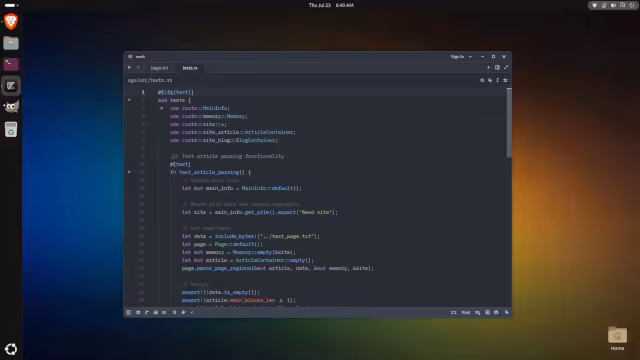This screenshot has height=360, width=640.
Task: Open the user dropdown chevron beside Sign In
Action: (470, 57)
